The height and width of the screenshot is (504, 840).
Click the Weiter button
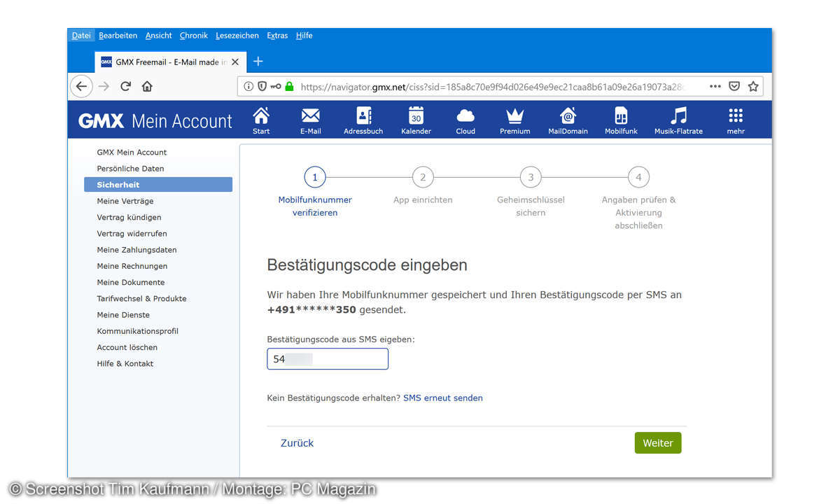(x=658, y=443)
